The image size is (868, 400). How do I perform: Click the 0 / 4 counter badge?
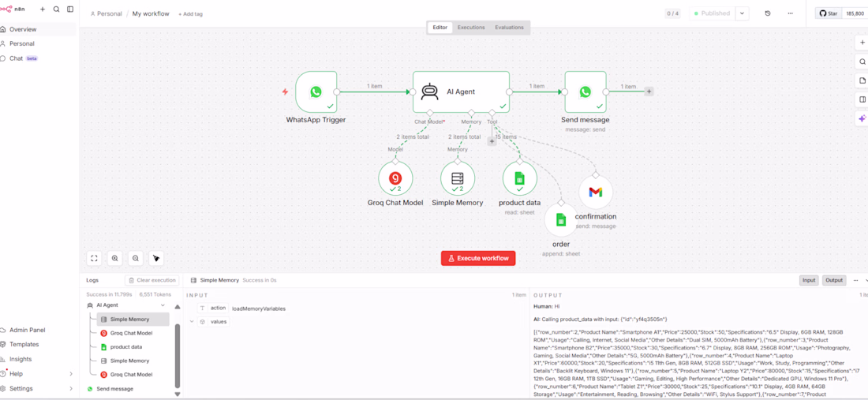click(672, 13)
